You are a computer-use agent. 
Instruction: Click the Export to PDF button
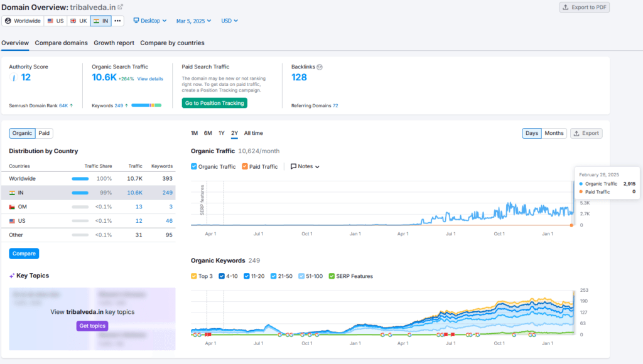[x=584, y=8]
